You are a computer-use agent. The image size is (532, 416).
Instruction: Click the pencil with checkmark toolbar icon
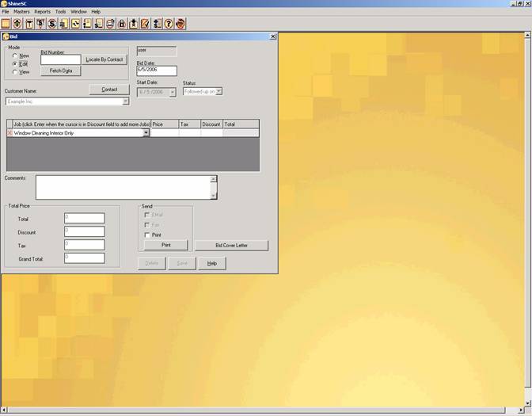click(145, 24)
